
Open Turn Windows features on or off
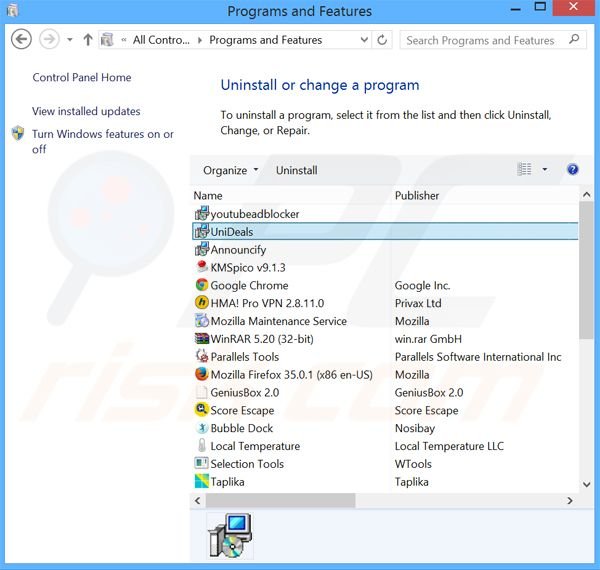click(x=103, y=142)
